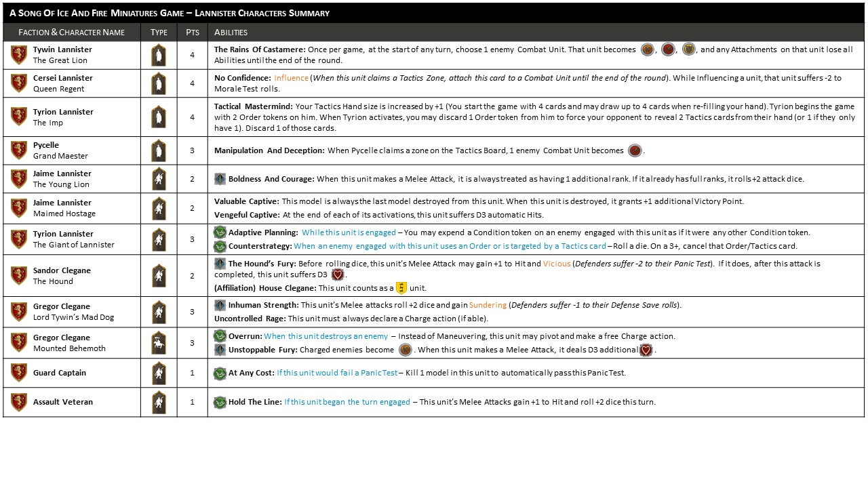Select the subtitle 'Queen Regent'

click(59, 89)
